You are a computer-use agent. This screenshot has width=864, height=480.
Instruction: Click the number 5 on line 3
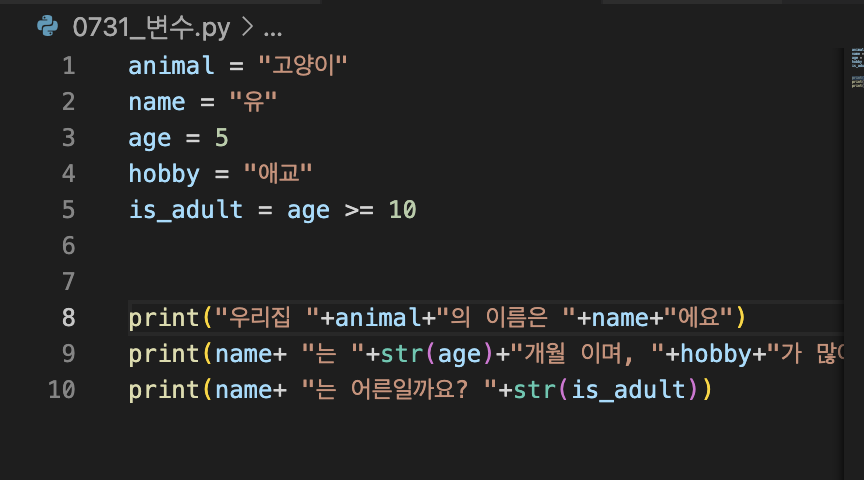tap(222, 137)
